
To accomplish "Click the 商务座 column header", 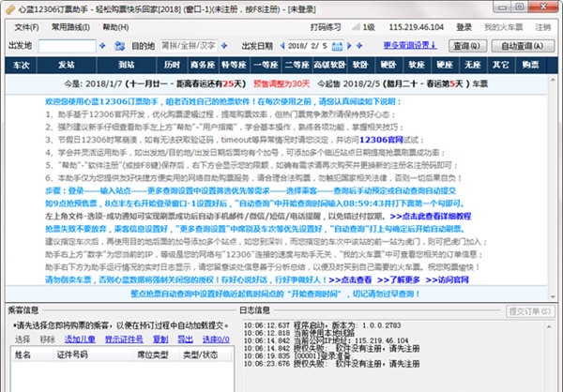I will point(203,65).
